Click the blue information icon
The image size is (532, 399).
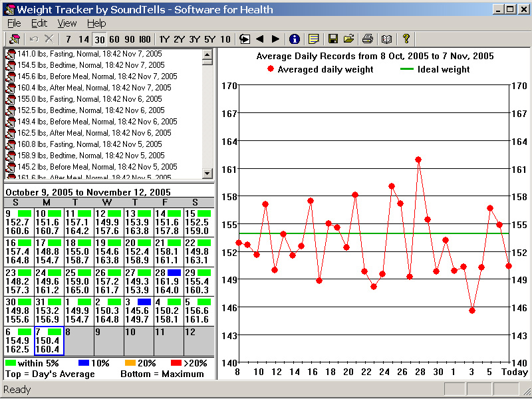[295, 39]
